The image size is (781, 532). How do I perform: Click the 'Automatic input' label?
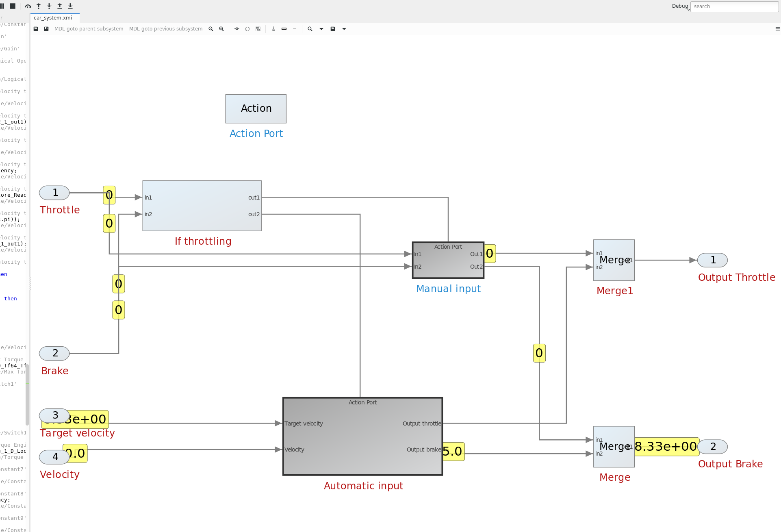tap(363, 486)
